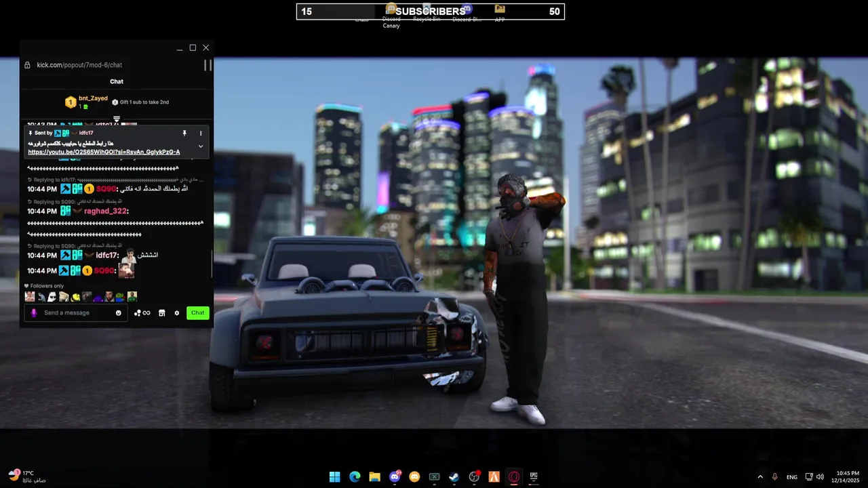Click the green-shirt emote at row end

(132, 297)
